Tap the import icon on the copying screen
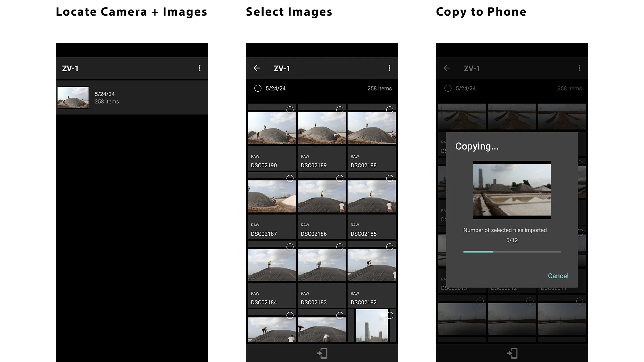Screen dimensions: 644x362 (512, 353)
